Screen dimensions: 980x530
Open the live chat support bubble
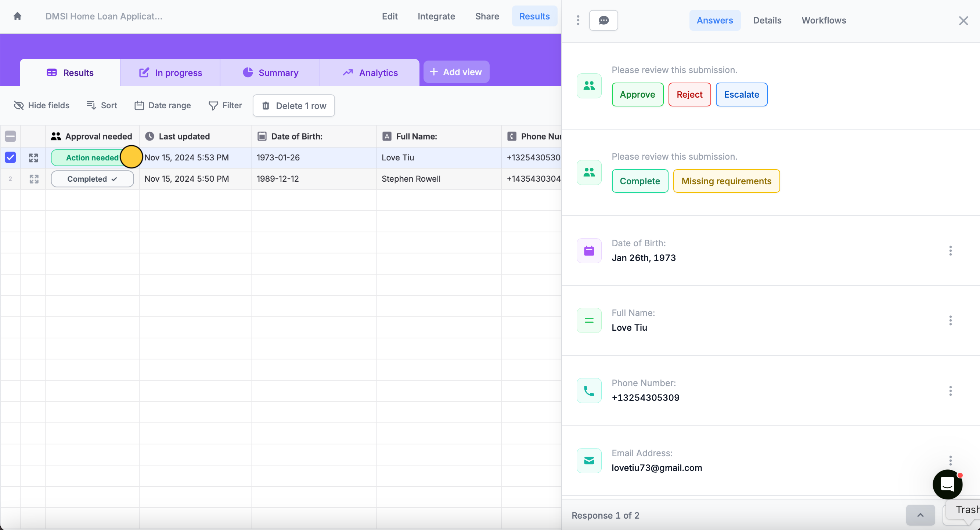point(947,484)
